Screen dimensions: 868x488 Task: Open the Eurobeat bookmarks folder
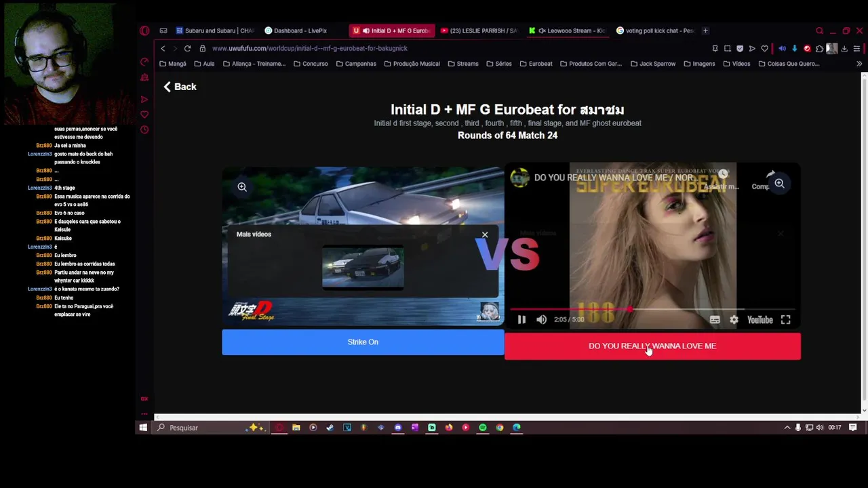click(x=536, y=64)
